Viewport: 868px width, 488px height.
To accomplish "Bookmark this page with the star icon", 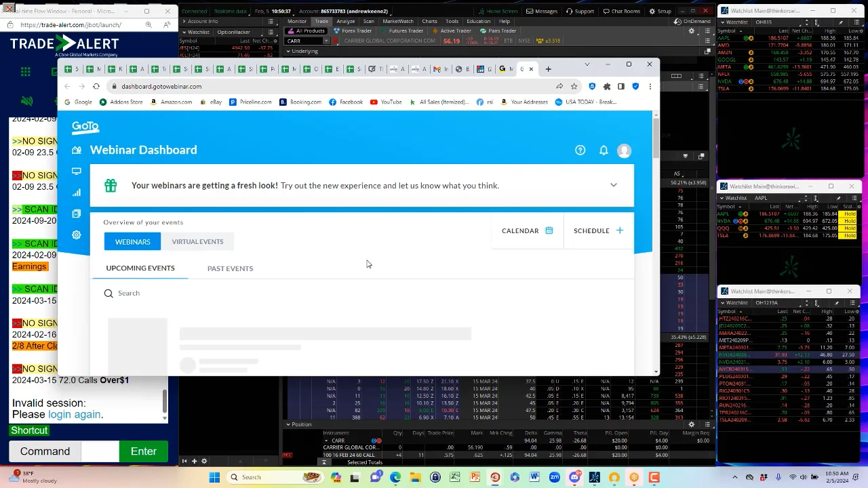I will [574, 86].
